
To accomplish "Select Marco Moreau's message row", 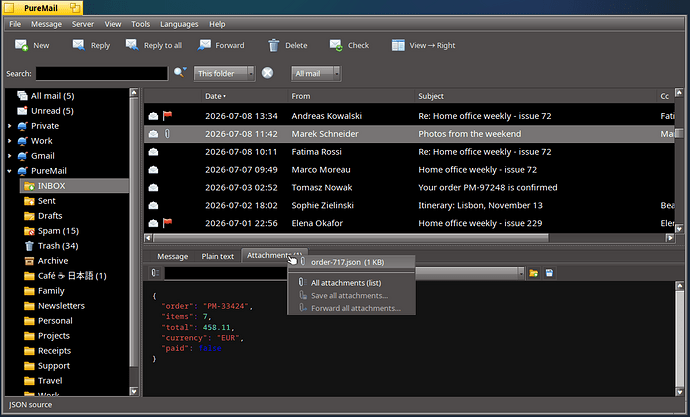I will pos(409,169).
